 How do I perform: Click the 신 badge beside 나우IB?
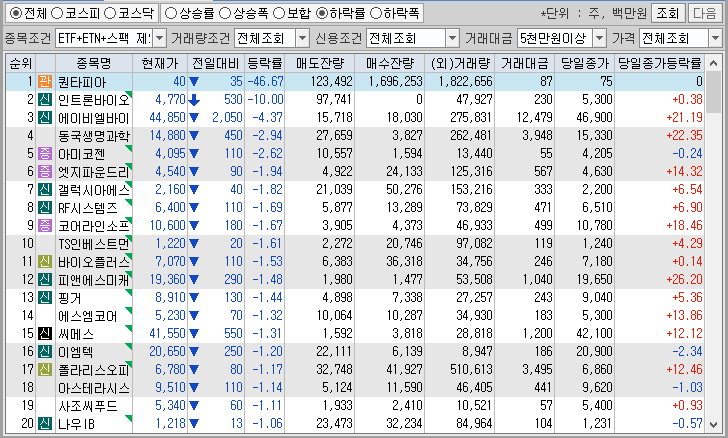click(x=45, y=423)
